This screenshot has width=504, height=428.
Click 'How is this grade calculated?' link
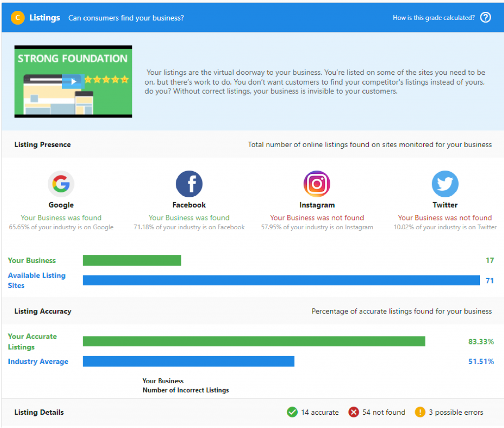click(434, 18)
